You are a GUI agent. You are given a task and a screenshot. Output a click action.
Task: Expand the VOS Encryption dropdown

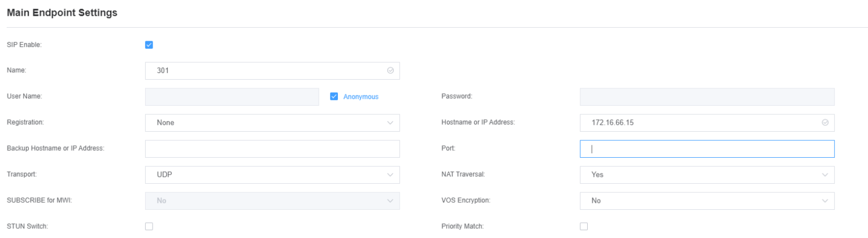click(706, 201)
